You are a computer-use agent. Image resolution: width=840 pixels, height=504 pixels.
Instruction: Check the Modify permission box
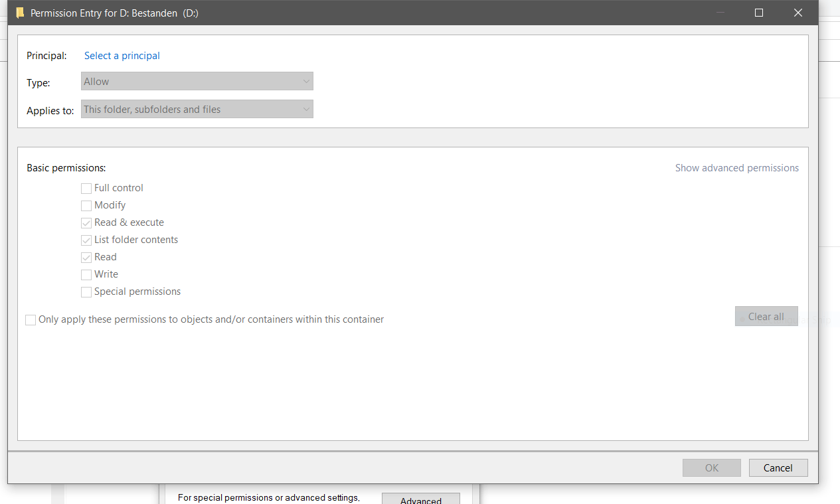[x=86, y=205]
